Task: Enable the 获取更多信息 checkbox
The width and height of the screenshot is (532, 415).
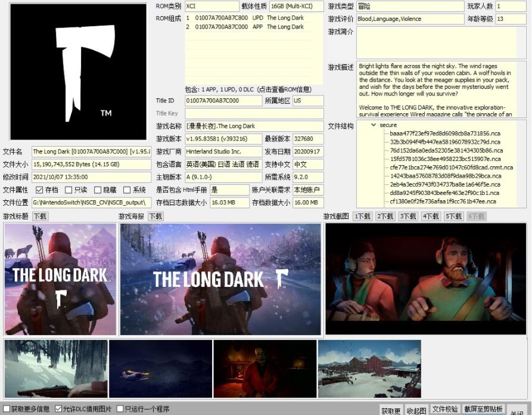Action: point(7,408)
